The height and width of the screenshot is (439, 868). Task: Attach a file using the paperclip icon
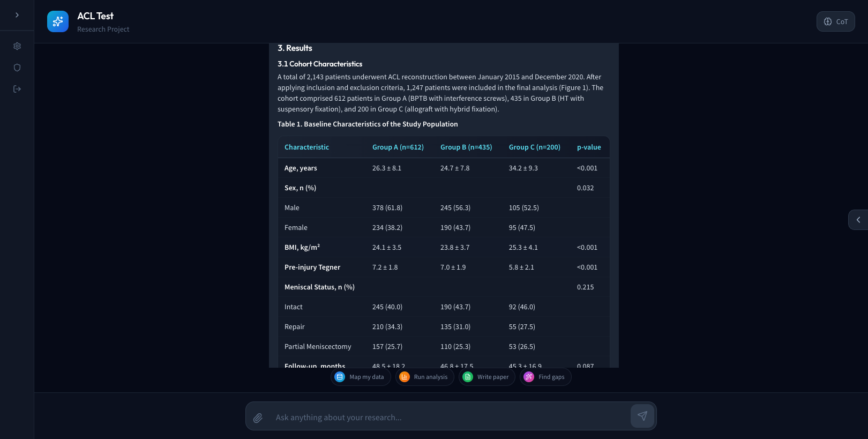click(258, 418)
